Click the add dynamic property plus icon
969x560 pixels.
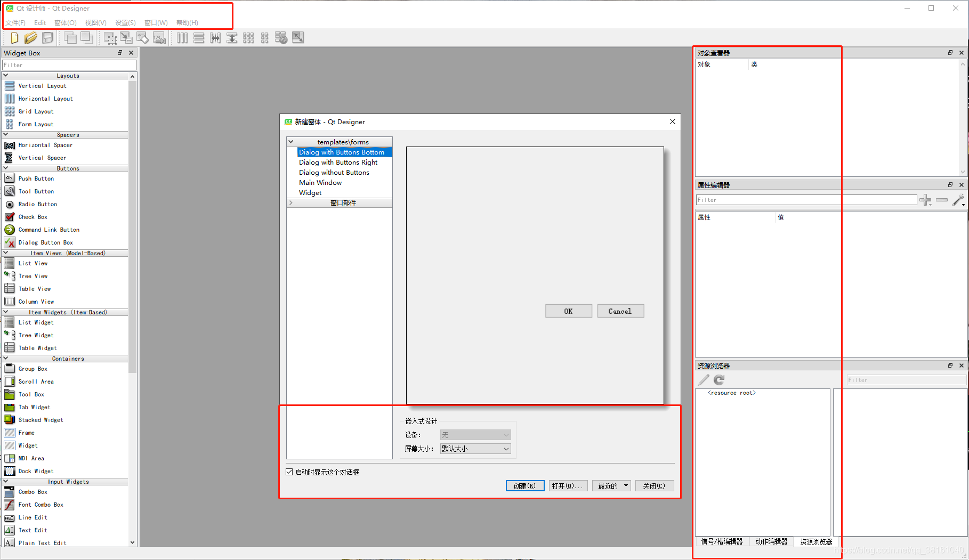[x=925, y=200]
